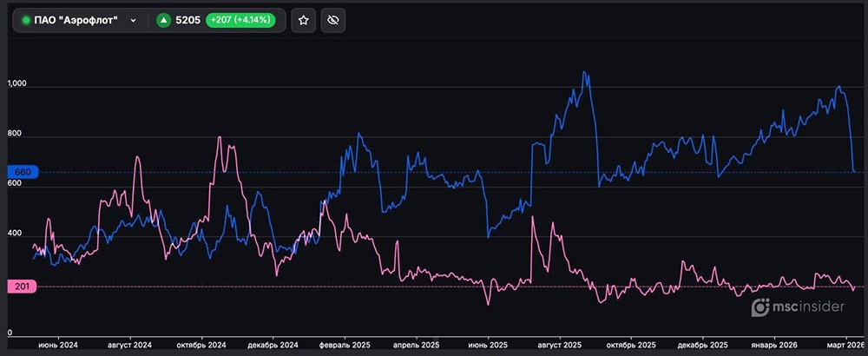
Task: Click the март 2026 axis label
Action: pos(844,345)
